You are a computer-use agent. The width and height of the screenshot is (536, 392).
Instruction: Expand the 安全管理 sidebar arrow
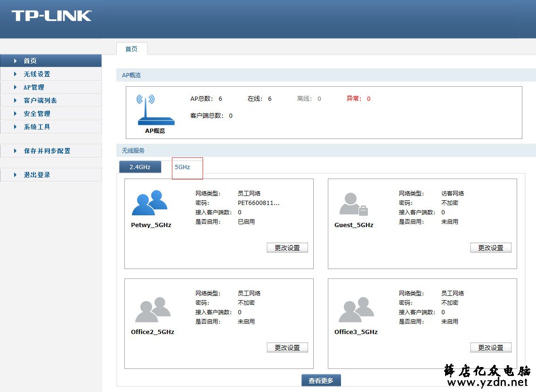tap(15, 113)
